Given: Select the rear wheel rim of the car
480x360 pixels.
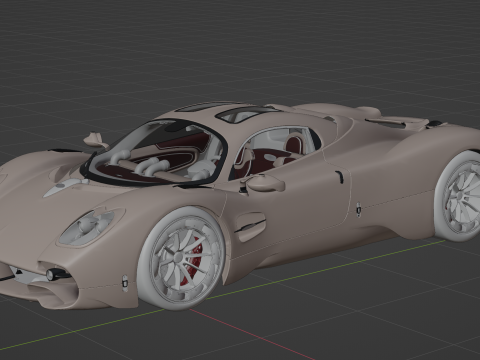Looking at the screenshot, I should click(x=463, y=196).
